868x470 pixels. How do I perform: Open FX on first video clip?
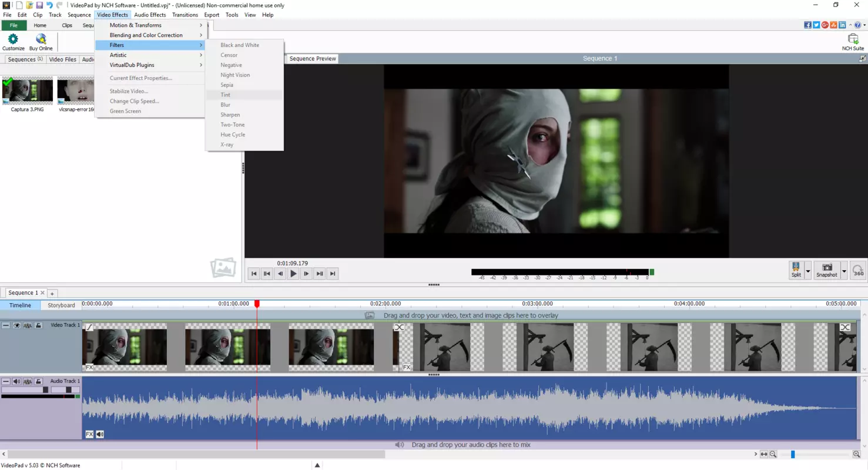coord(89,367)
